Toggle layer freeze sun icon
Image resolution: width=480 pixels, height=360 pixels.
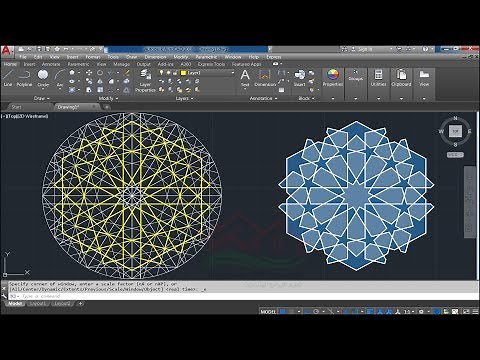click(x=168, y=72)
